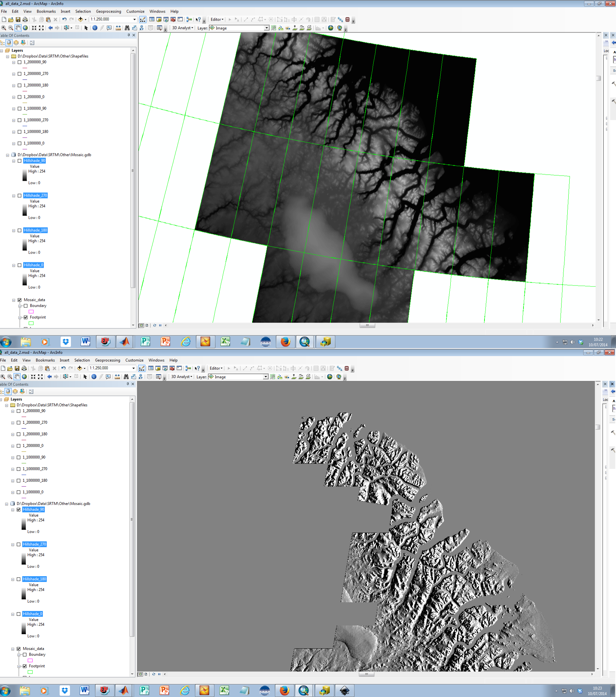Click Find binoculars icon in top window
This screenshot has width=616, height=697.
click(127, 28)
